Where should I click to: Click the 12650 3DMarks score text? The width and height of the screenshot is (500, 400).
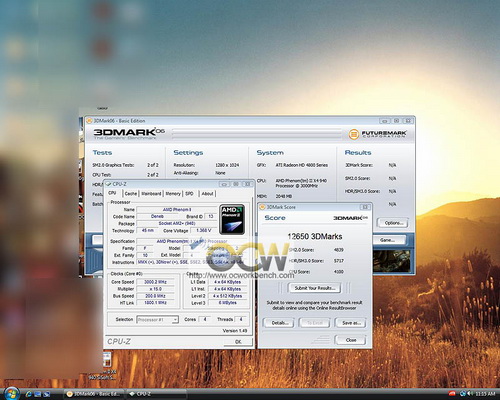coord(315,237)
